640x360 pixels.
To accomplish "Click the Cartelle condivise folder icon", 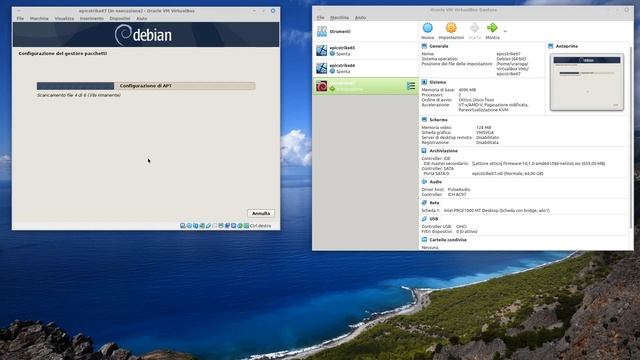I will 424,240.
